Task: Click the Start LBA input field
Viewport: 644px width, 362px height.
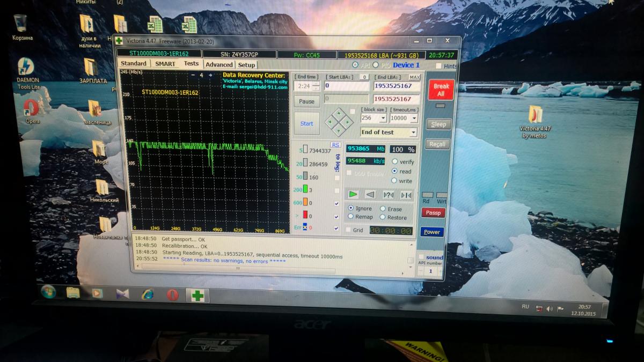Action: (x=346, y=86)
